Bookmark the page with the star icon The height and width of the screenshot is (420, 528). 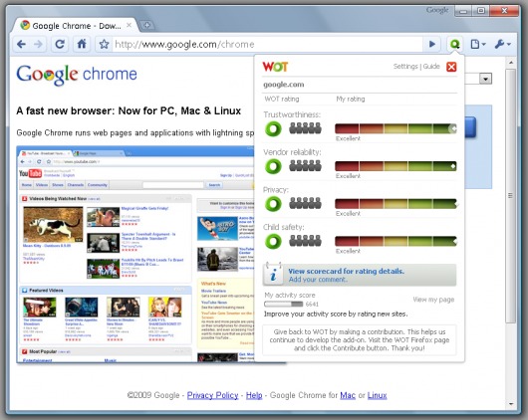point(104,44)
